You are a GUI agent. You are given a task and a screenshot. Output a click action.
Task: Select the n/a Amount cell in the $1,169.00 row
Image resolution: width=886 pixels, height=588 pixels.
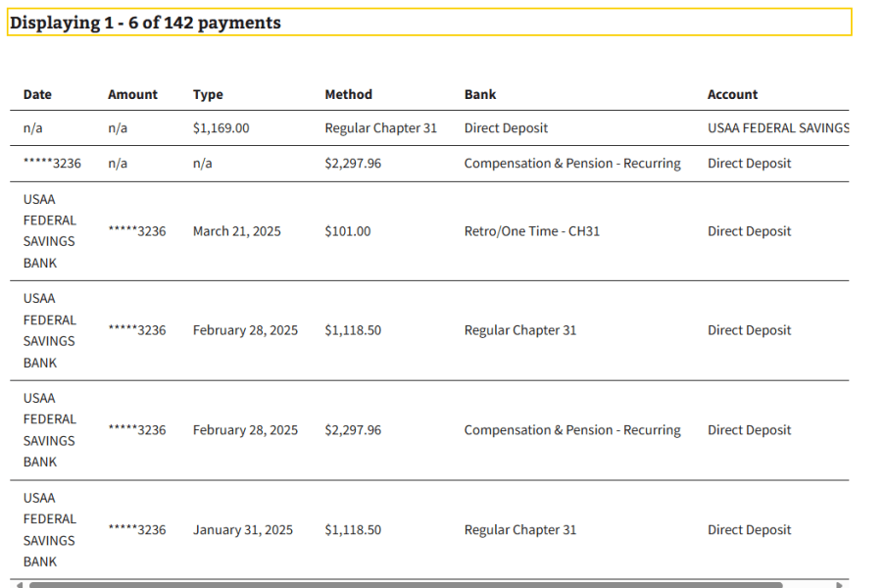pos(118,128)
